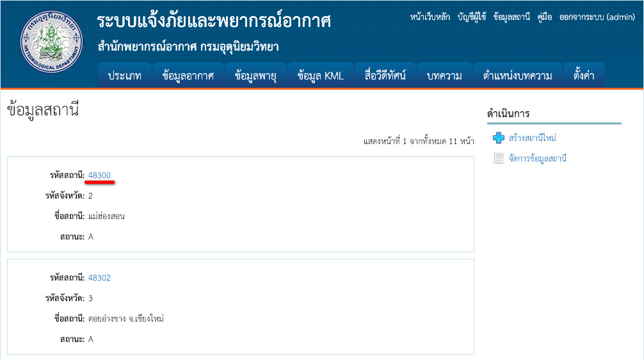644x360 pixels.
Task: Go to the บทความ tab
Action: [444, 76]
